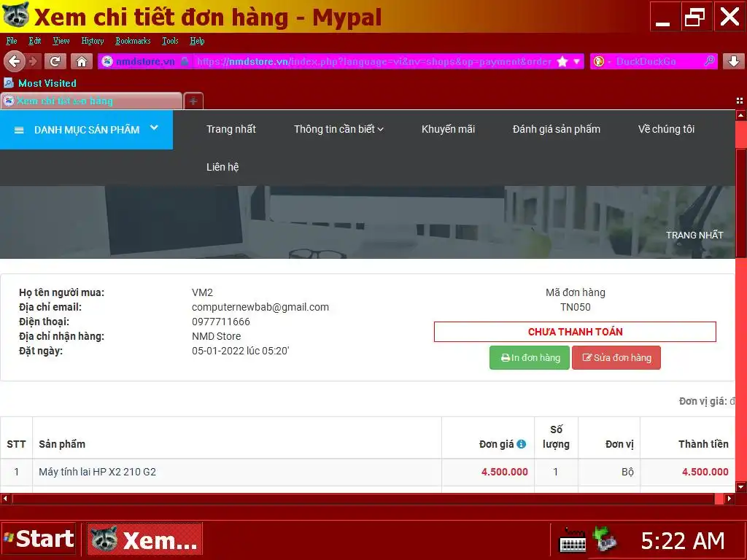Click on-screen keyboard tray icon
Image resolution: width=747 pixels, height=560 pixels.
coord(572,540)
